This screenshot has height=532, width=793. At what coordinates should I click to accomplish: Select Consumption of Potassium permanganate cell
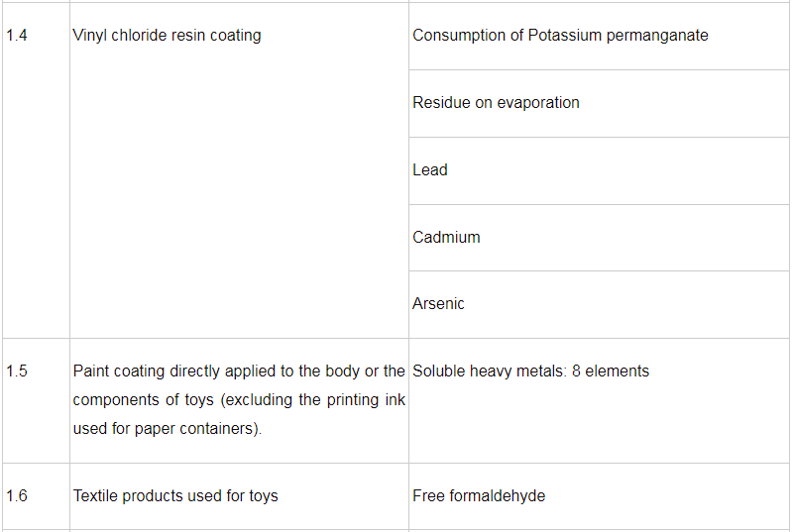tap(560, 36)
